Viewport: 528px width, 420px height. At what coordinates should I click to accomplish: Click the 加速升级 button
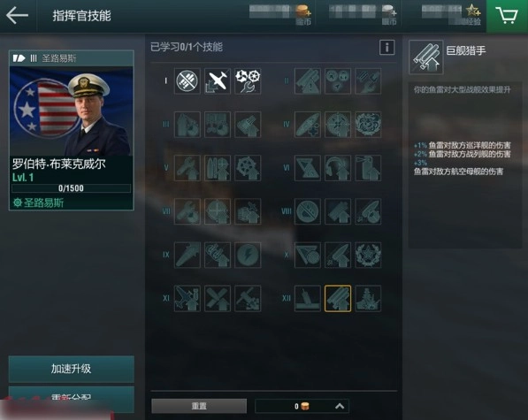[x=72, y=369]
